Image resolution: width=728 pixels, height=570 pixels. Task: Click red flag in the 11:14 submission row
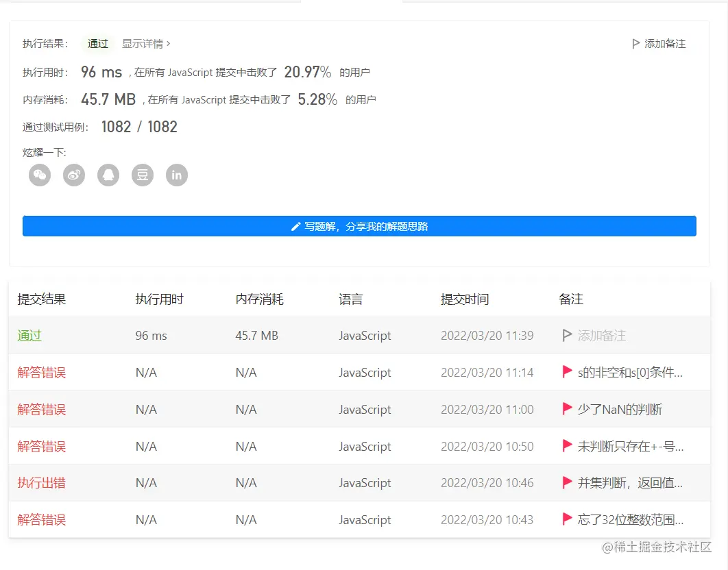click(x=567, y=372)
